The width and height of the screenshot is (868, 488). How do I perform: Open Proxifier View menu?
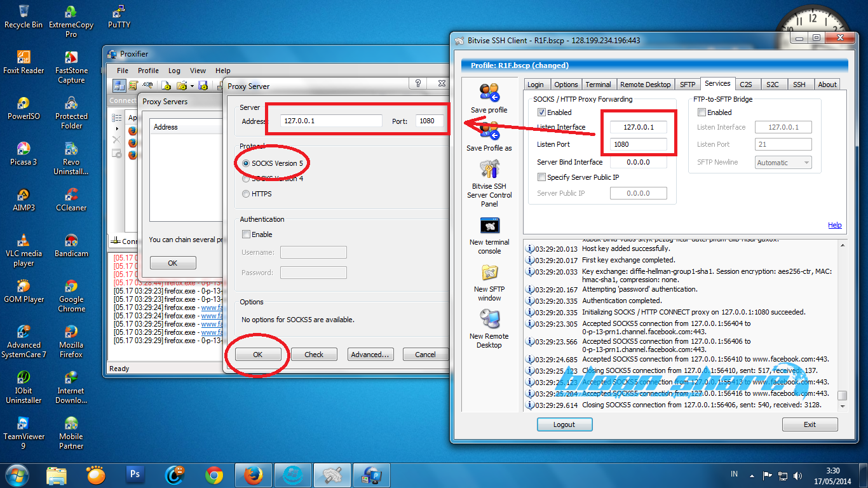(x=198, y=71)
